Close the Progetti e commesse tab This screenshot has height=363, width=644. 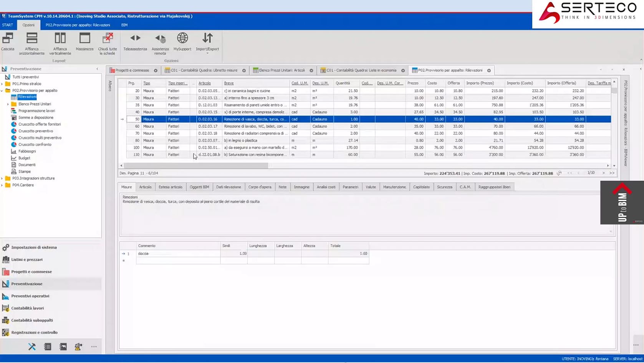click(x=156, y=70)
